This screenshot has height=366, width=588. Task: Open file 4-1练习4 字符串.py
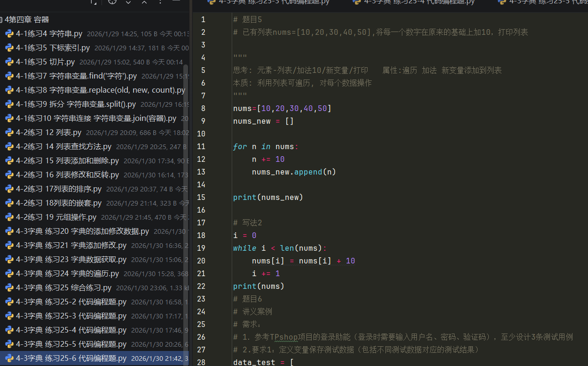pos(49,34)
